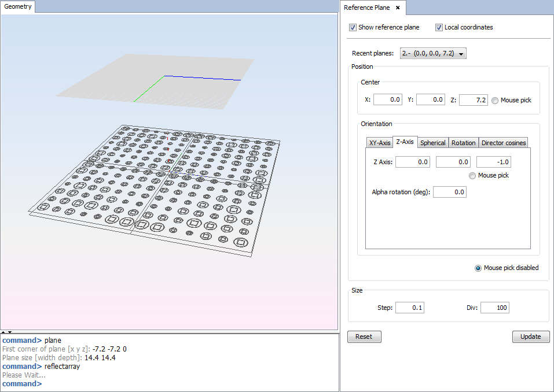Select the Mouse pick disabled radio button

tap(478, 268)
